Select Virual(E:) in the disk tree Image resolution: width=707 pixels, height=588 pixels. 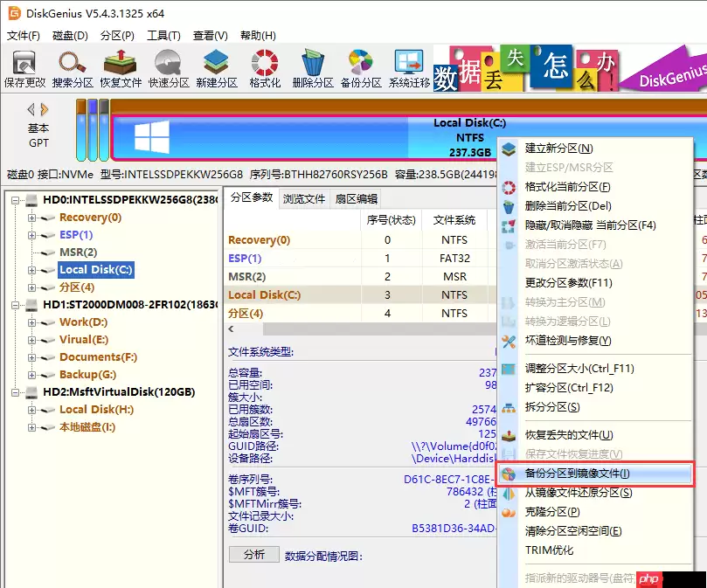point(84,340)
